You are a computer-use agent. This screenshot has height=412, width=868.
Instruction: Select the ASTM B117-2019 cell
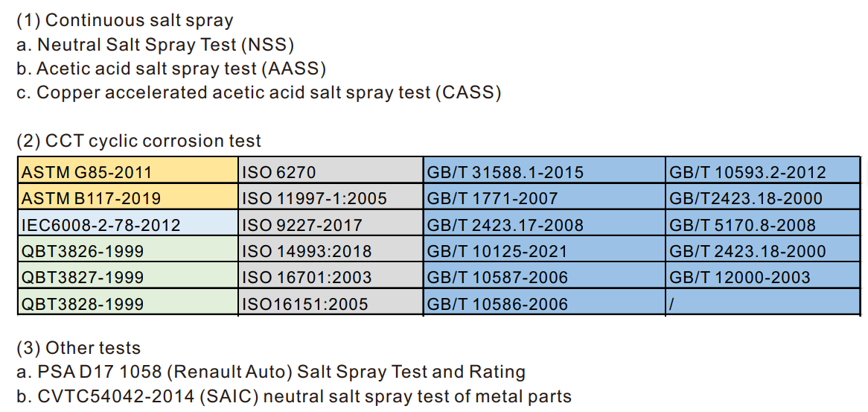(x=128, y=197)
